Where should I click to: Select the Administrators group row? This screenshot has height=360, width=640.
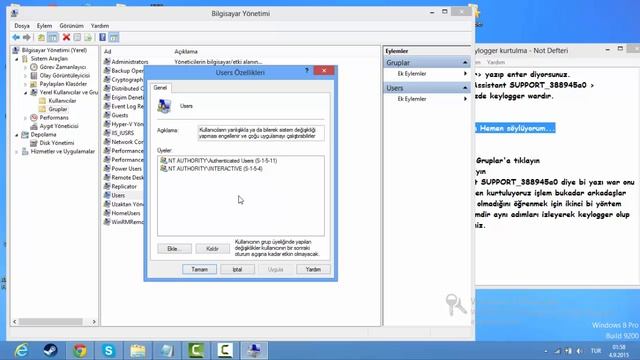126,62
